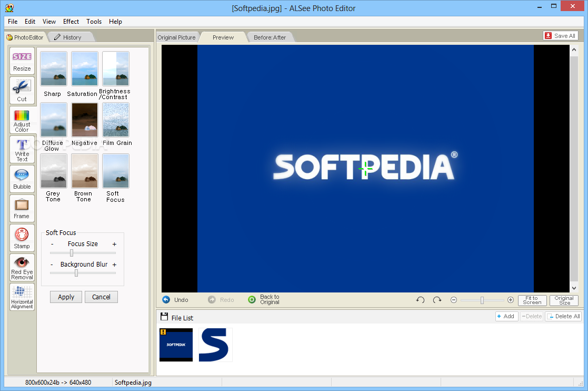Select the Write Text tool
The width and height of the screenshot is (588, 391).
[22, 150]
